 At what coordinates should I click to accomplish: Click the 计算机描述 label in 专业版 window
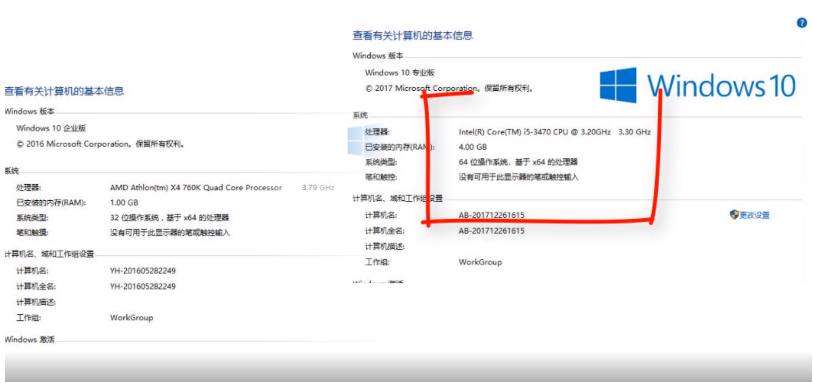point(384,246)
